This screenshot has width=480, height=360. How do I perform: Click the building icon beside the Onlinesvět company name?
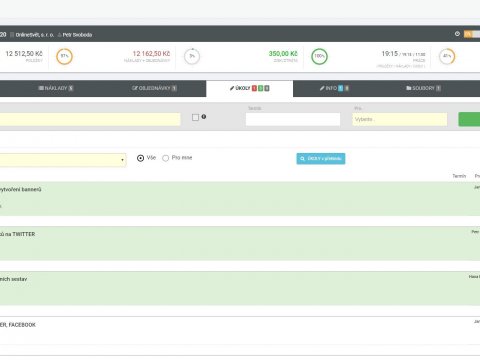12,35
